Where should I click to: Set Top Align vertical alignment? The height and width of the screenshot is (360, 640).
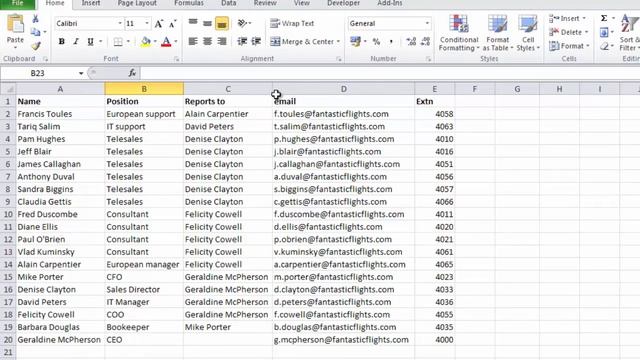[x=193, y=23]
